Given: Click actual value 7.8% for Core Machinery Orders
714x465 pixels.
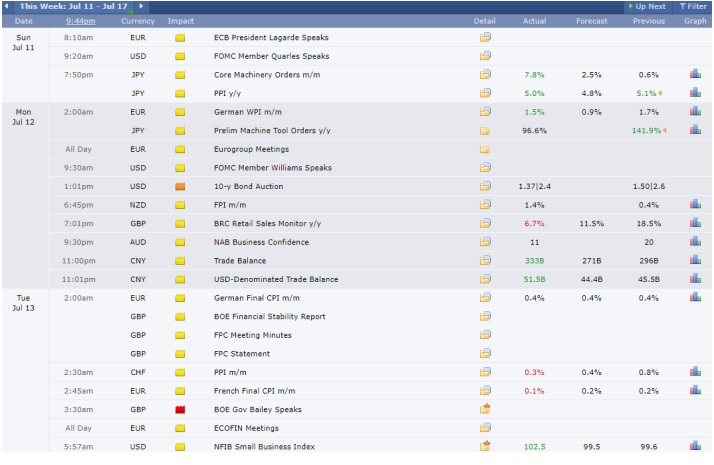Looking at the screenshot, I should 534,75.
